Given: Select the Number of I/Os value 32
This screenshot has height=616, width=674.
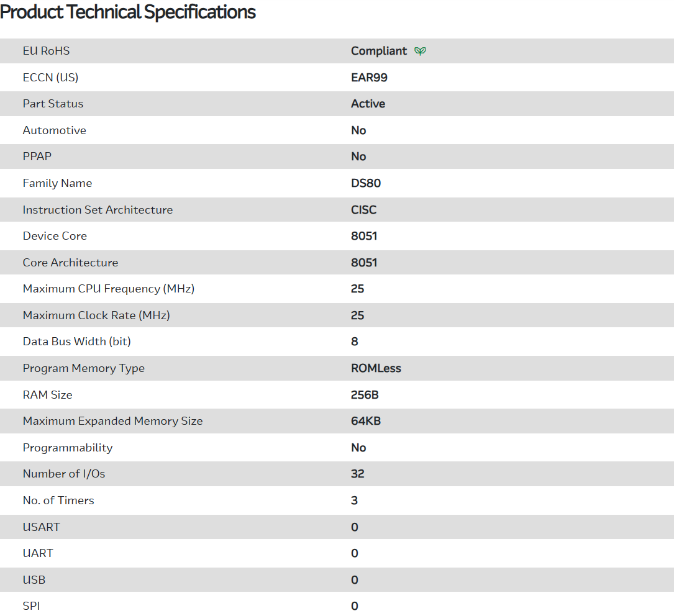Looking at the screenshot, I should pyautogui.click(x=357, y=474).
